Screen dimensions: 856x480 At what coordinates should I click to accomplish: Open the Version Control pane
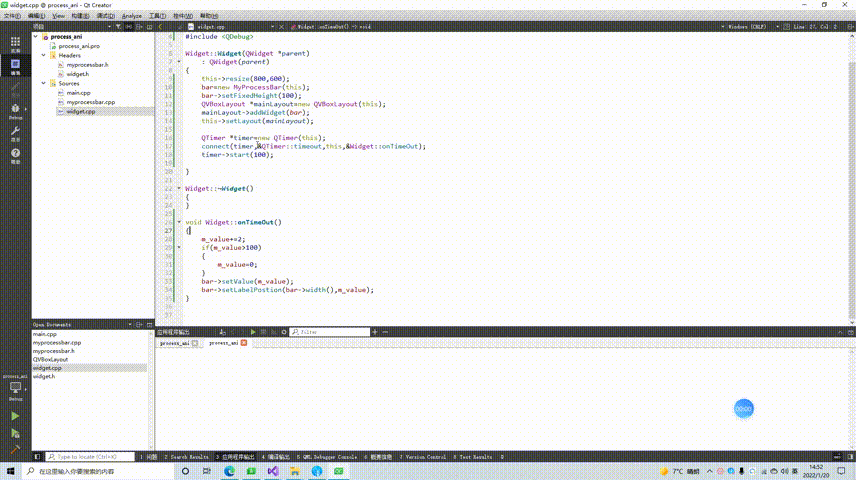423,457
